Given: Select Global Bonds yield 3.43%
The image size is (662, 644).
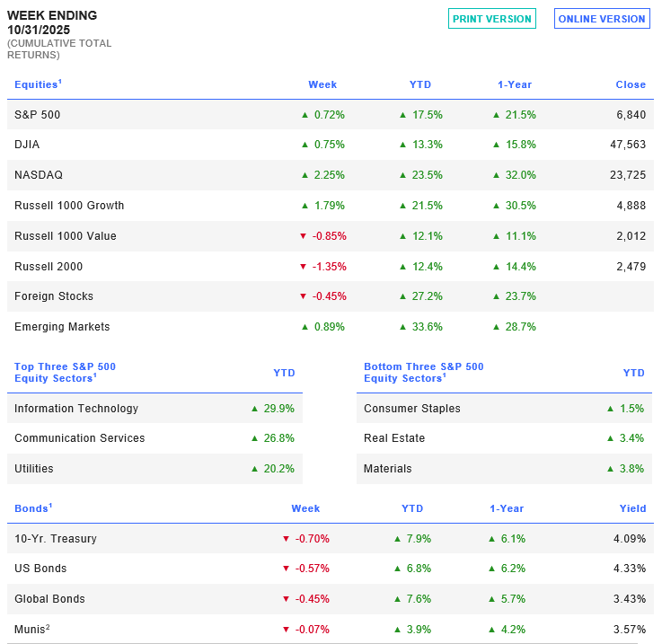Looking at the screenshot, I should [630, 599].
